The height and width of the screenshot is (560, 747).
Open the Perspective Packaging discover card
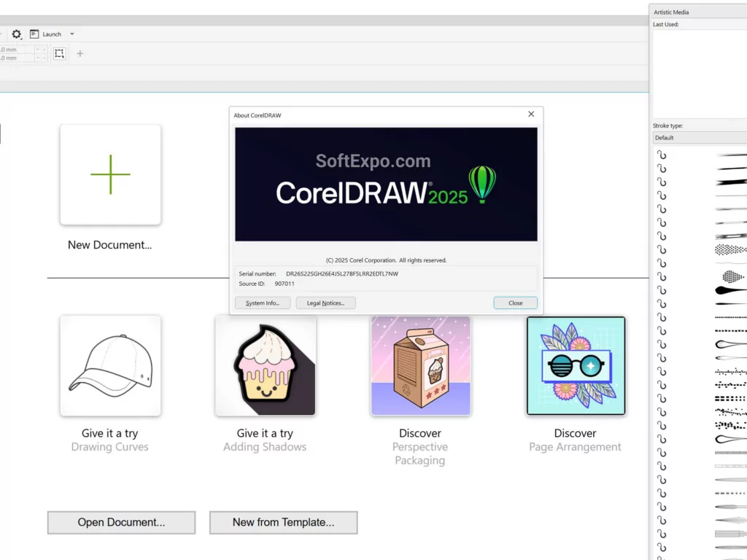[420, 365]
